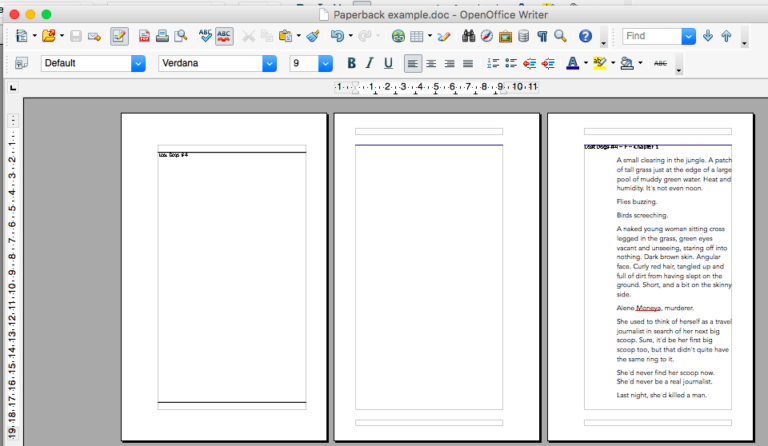This screenshot has height=446, width=768.
Task: Click Find Next down arrow
Action: (x=708, y=37)
